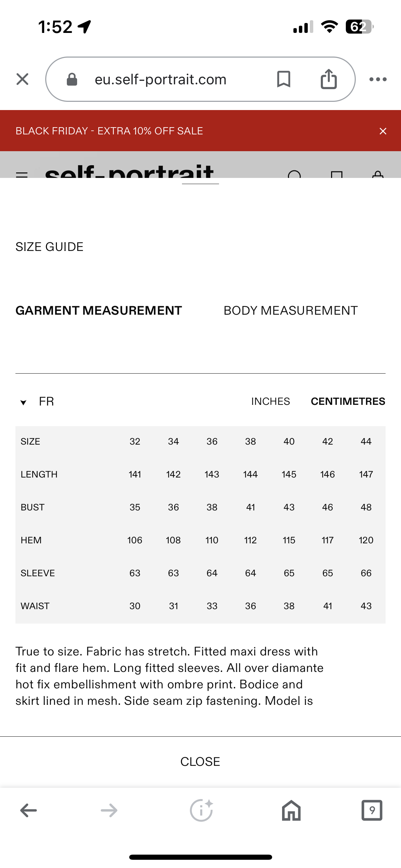
Task: Open the three-dot browser menu
Action: 378,79
